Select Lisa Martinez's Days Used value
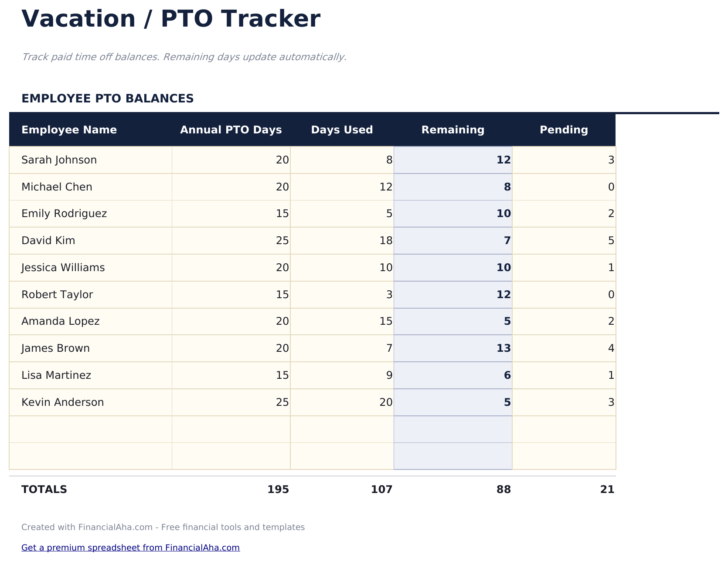This screenshot has height=561, width=728. [388, 375]
